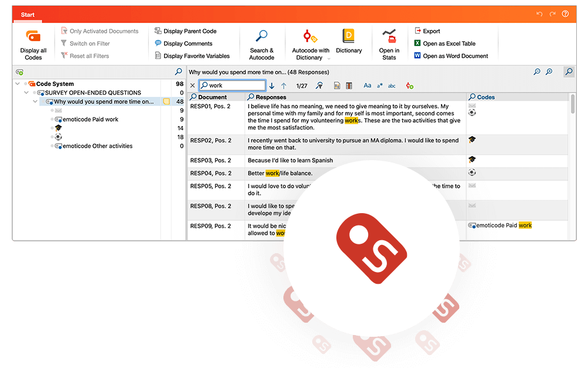
Task: Collapse Why would you spend more time node
Action: point(35,101)
